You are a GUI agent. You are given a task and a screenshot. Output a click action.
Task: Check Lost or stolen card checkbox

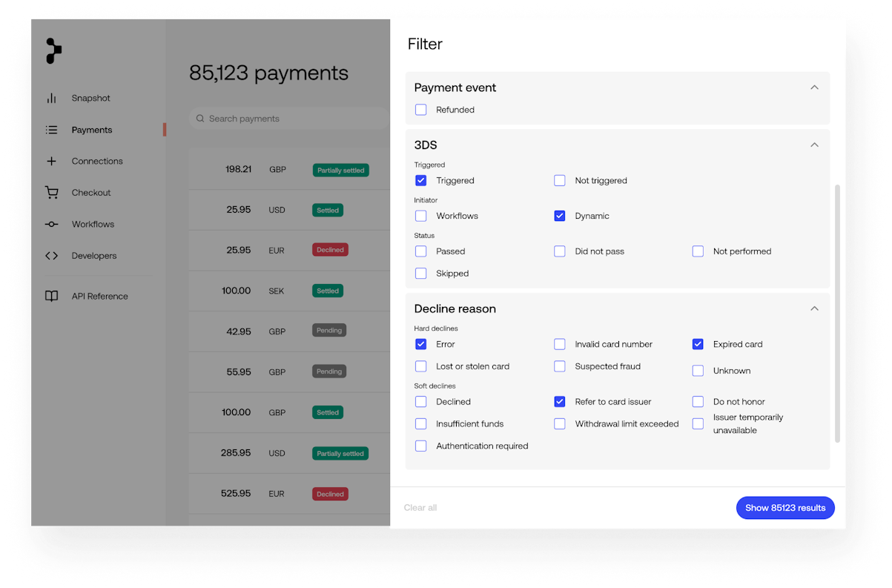tap(421, 366)
